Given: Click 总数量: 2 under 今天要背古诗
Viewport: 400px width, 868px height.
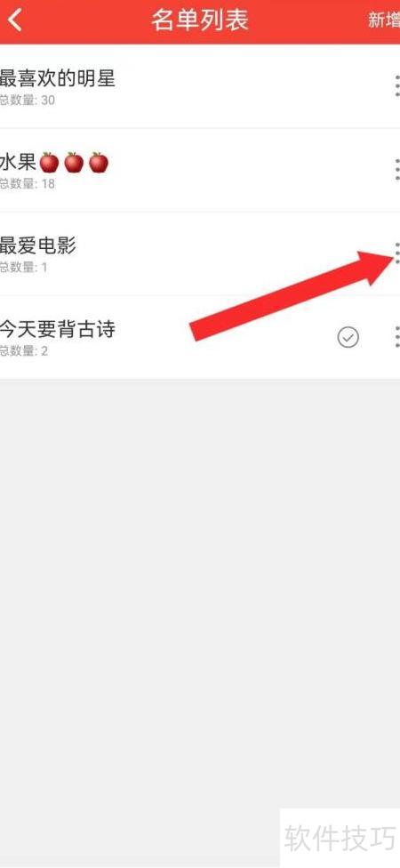Looking at the screenshot, I should click(x=24, y=351).
